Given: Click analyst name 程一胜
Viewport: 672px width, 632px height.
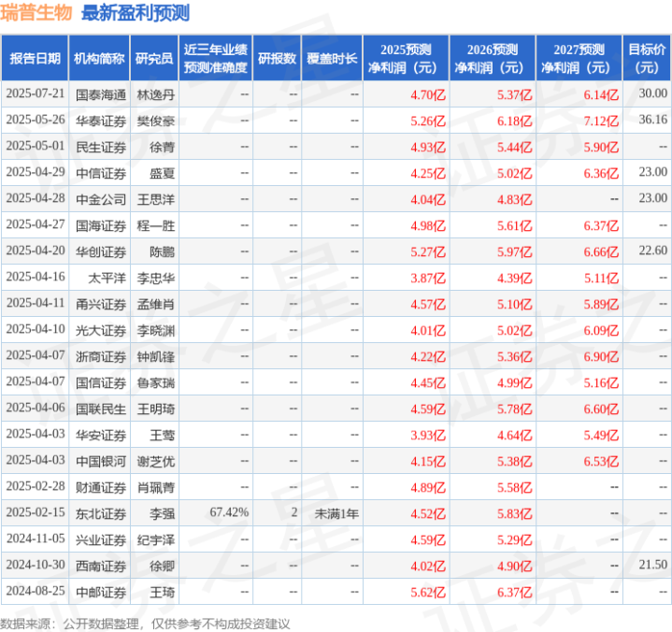Looking at the screenshot, I should coord(155,225).
